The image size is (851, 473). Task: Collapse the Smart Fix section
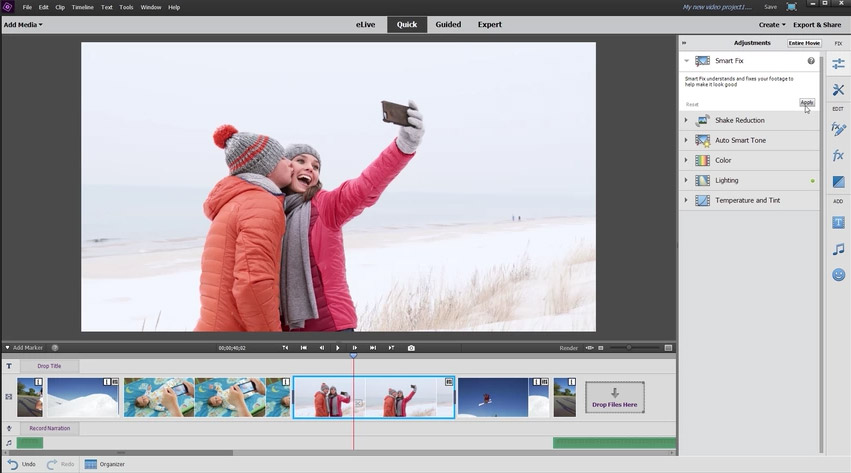point(687,61)
